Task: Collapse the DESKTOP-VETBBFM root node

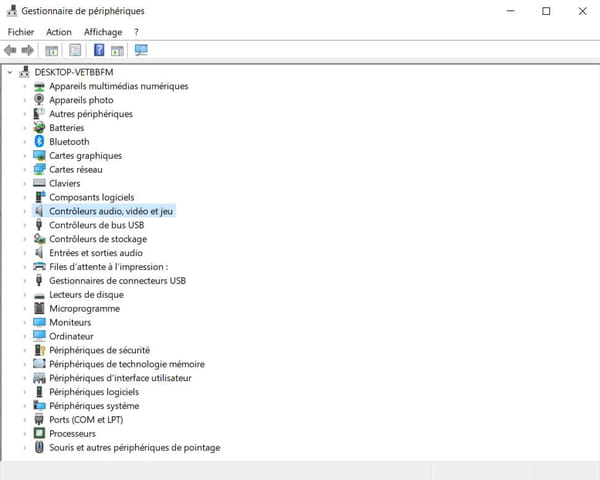Action: tap(10, 72)
